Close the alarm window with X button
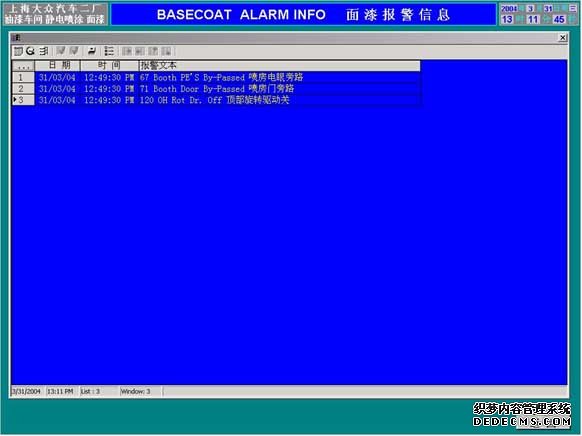 pyautogui.click(x=563, y=37)
